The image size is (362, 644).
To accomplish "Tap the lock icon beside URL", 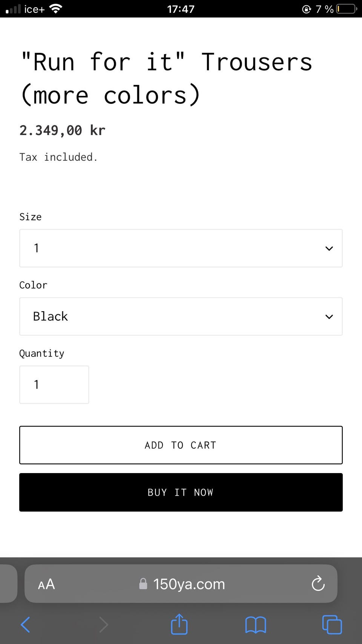I will (143, 584).
